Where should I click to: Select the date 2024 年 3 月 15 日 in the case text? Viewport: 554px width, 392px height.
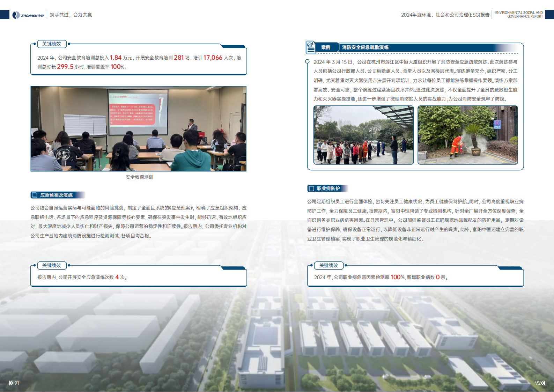click(x=333, y=62)
